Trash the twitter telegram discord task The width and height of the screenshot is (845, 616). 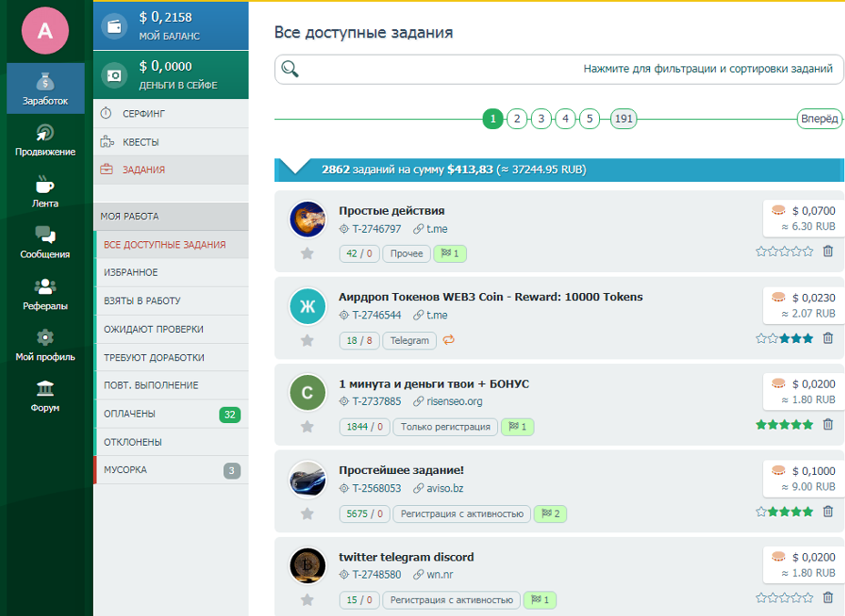click(x=829, y=598)
